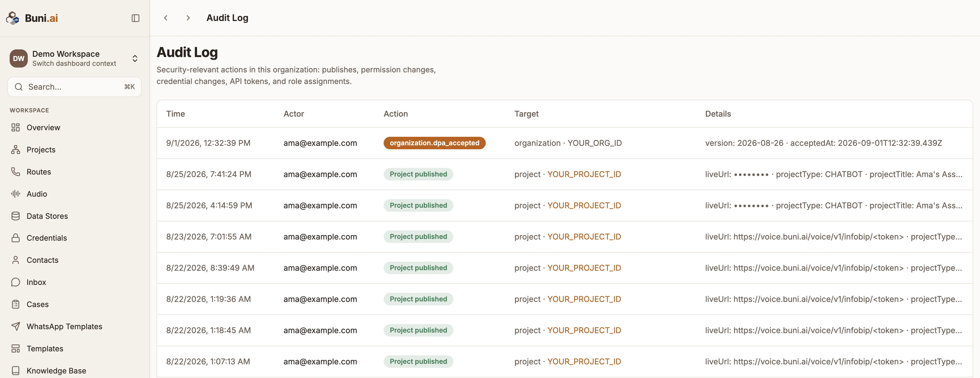Click Project published badge in 7:01:55 AM row
The width and height of the screenshot is (980, 378).
coord(419,236)
